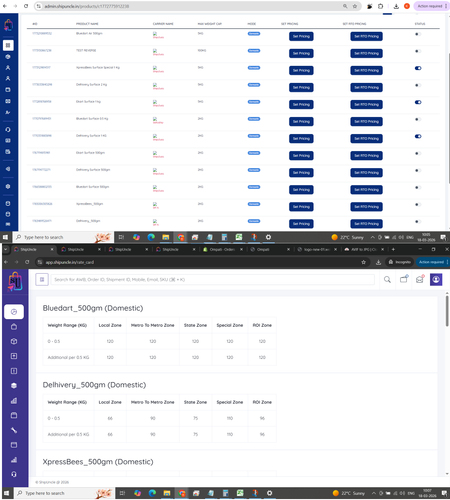Open the envelope notification icon in rate card header
The height and width of the screenshot is (500, 450).
coord(420,279)
